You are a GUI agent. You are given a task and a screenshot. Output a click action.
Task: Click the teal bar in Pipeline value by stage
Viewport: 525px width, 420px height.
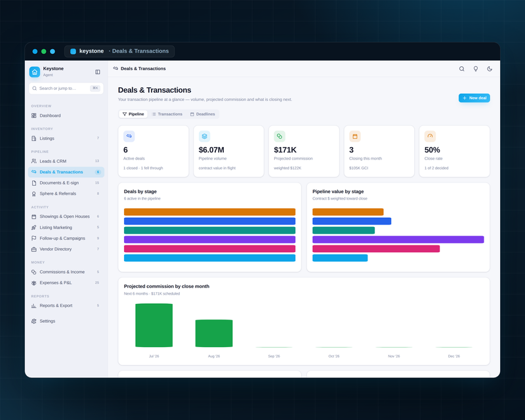click(x=343, y=230)
